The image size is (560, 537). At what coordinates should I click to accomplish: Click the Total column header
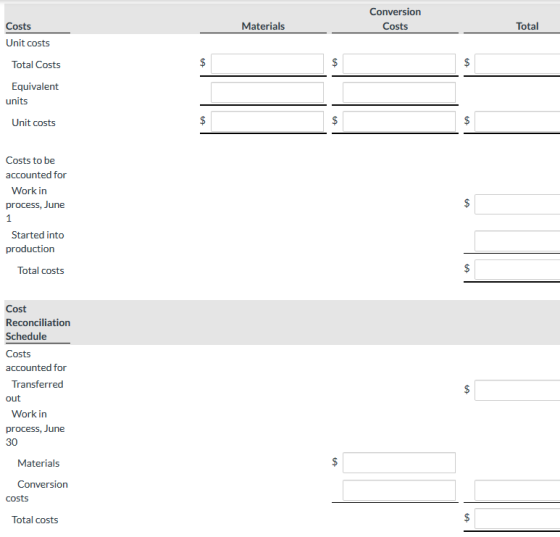pos(527,26)
